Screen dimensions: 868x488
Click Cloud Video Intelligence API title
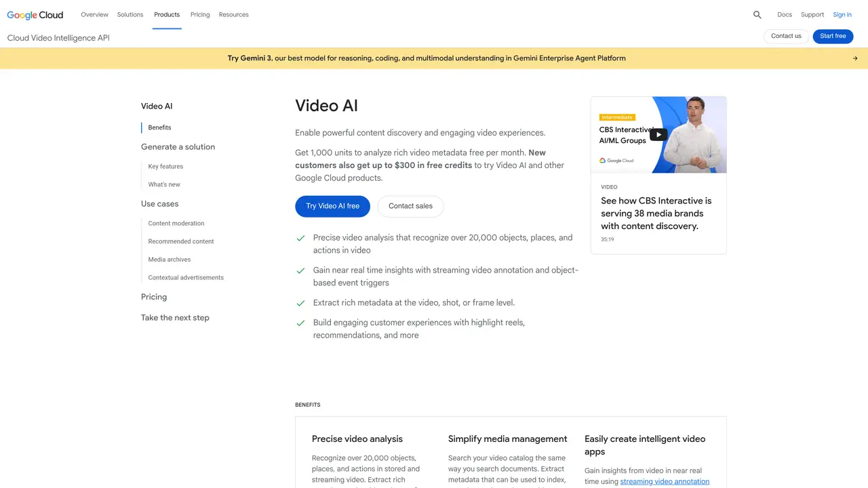[x=58, y=38]
